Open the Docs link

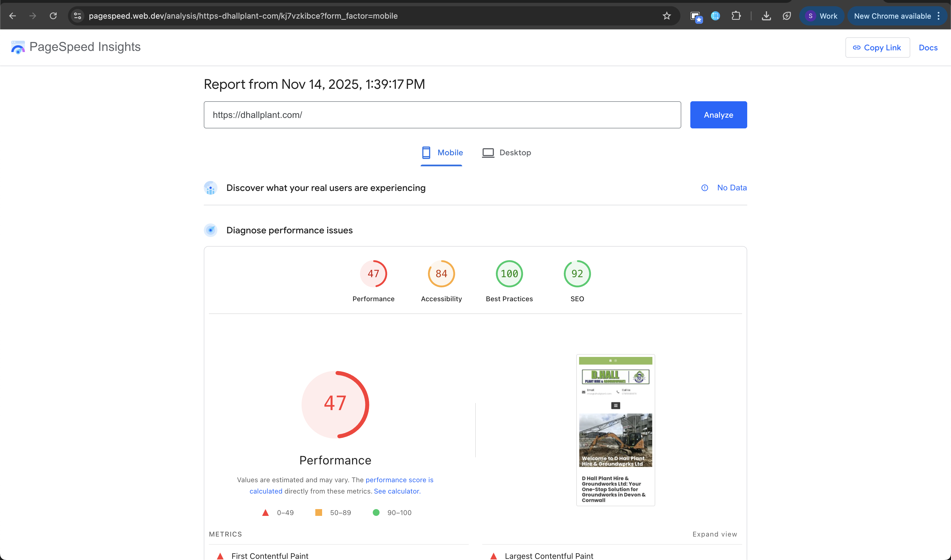[928, 48]
